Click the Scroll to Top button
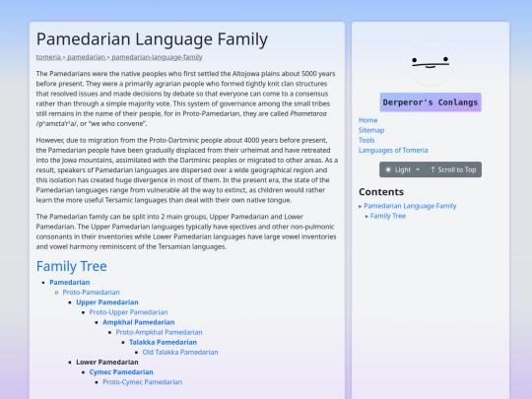 [x=453, y=169]
